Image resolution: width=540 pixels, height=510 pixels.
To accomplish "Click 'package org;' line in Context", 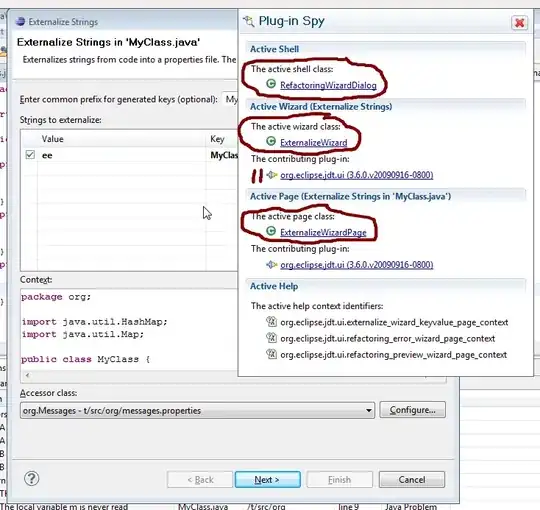I will click(x=56, y=297).
